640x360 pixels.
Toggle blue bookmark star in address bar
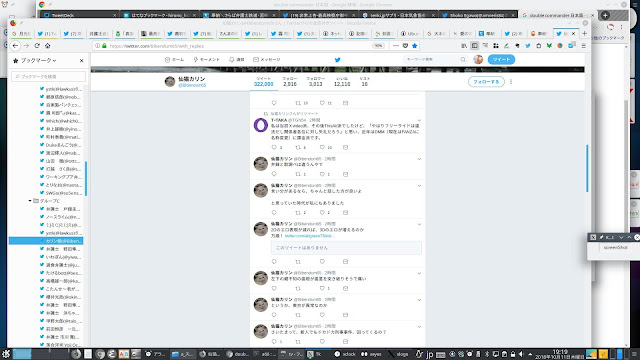point(415,46)
